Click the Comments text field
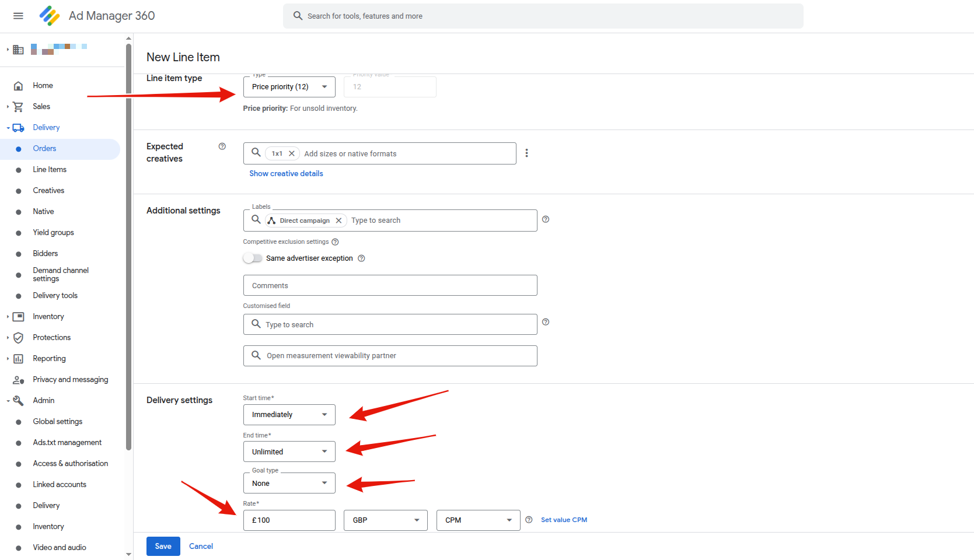 coord(390,286)
